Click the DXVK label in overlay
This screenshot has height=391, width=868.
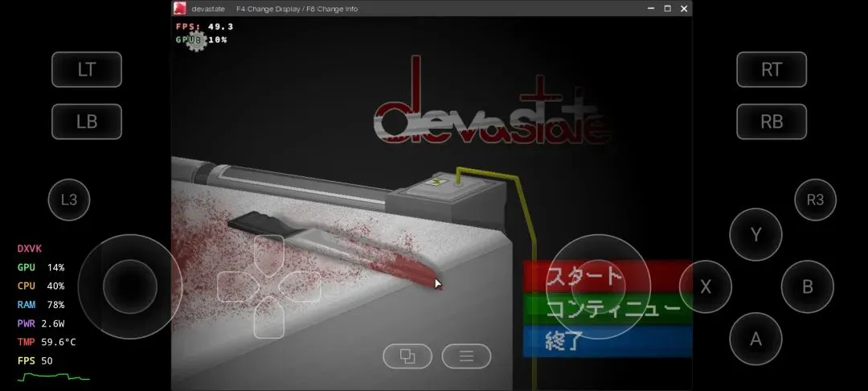[x=30, y=249]
